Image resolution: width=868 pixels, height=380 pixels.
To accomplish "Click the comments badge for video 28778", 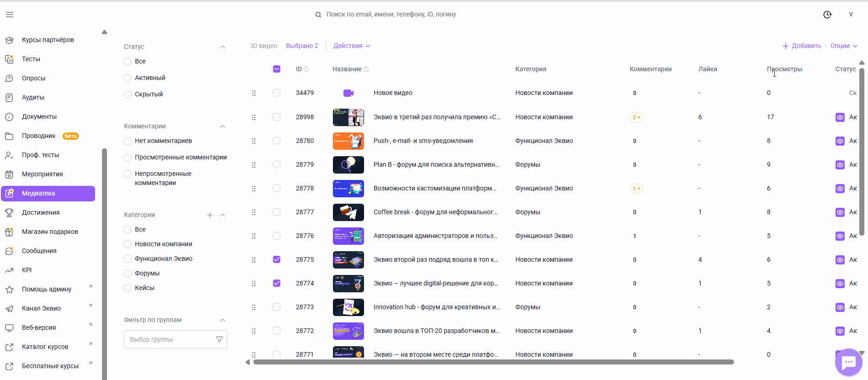I will tap(636, 189).
